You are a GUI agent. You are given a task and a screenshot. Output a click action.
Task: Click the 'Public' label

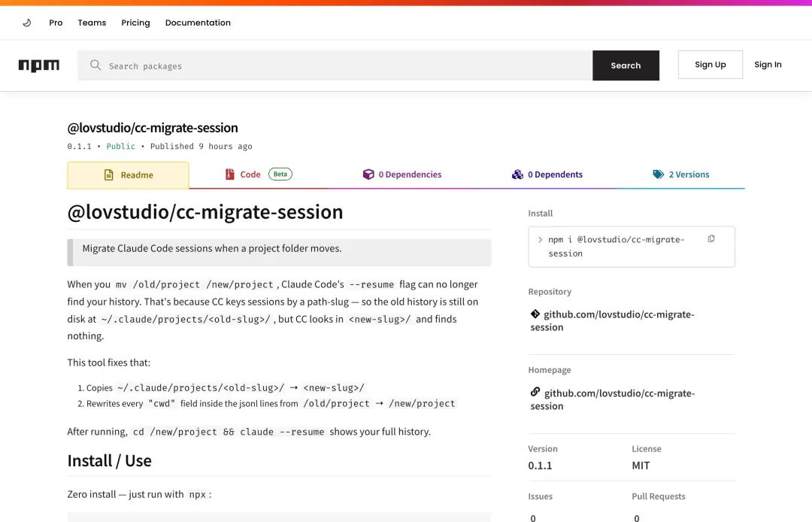click(120, 147)
